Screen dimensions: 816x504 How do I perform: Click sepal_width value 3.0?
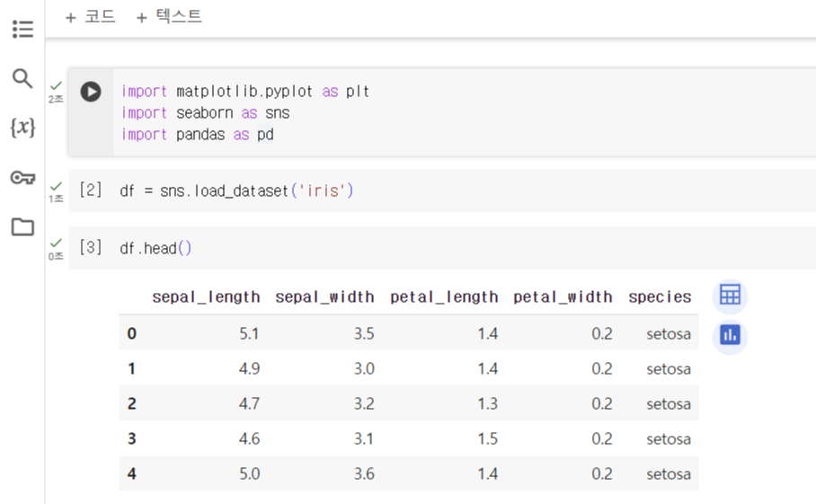(x=364, y=368)
